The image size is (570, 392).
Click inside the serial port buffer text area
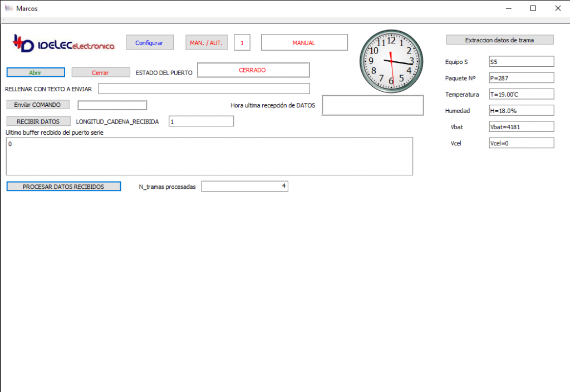click(209, 156)
